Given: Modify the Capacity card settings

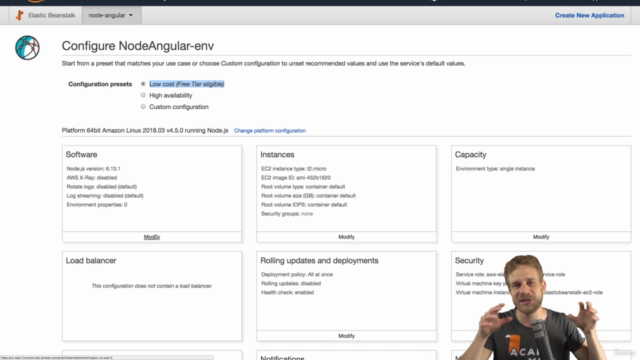Looking at the screenshot, I should click(x=541, y=237).
